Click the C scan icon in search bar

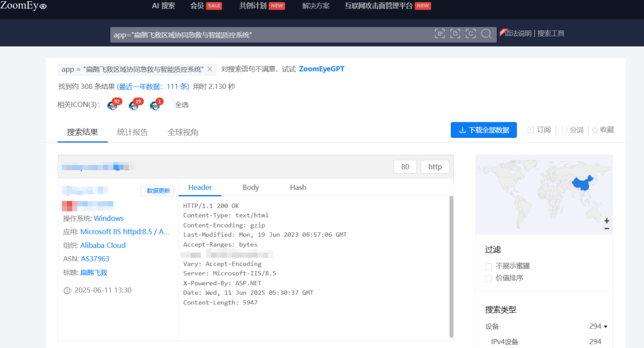[470, 34]
